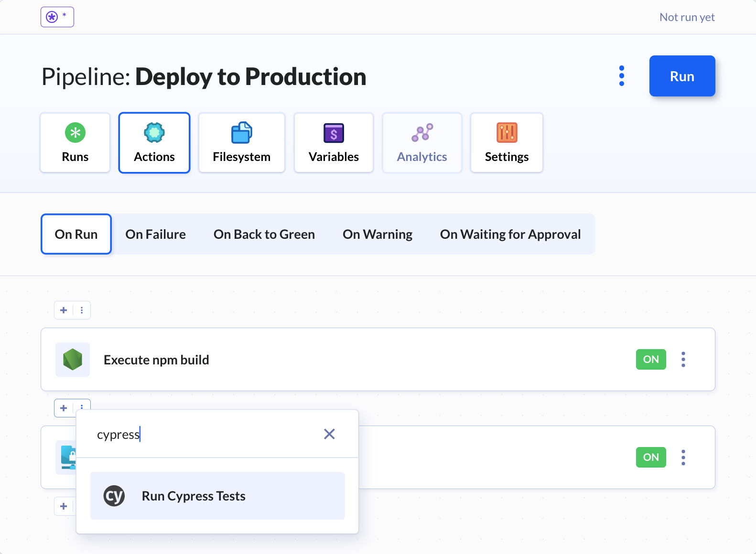Click the asterisk branch badge at top left

(x=57, y=17)
